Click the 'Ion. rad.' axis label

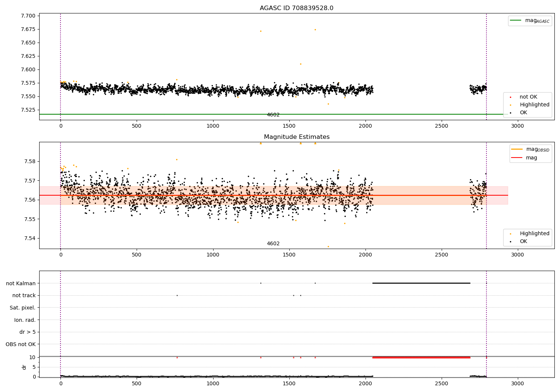25,320
